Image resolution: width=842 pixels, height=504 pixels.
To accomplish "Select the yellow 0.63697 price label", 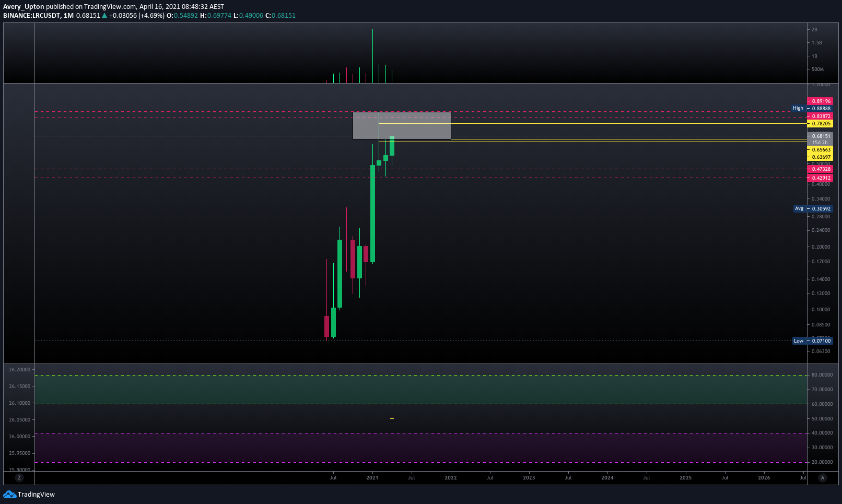I will [x=820, y=157].
